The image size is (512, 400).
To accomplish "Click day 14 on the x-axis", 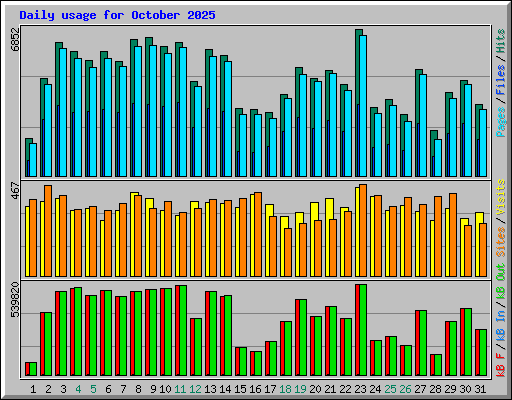I will (225, 389).
